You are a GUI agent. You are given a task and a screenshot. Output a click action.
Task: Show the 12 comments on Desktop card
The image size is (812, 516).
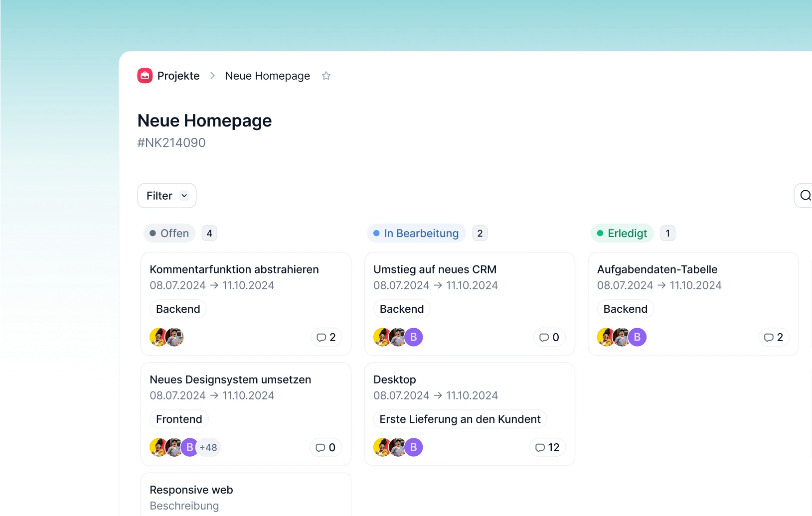tap(547, 447)
